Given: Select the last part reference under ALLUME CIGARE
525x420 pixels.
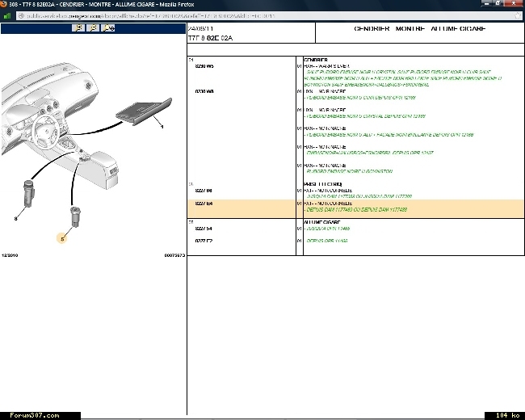Looking at the screenshot, I should (204, 241).
